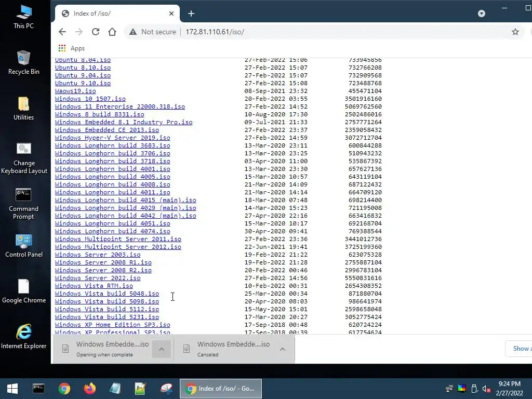Download Ubuntu 8.10.iso
Image resolution: width=532 pixels, height=399 pixels.
point(83,68)
